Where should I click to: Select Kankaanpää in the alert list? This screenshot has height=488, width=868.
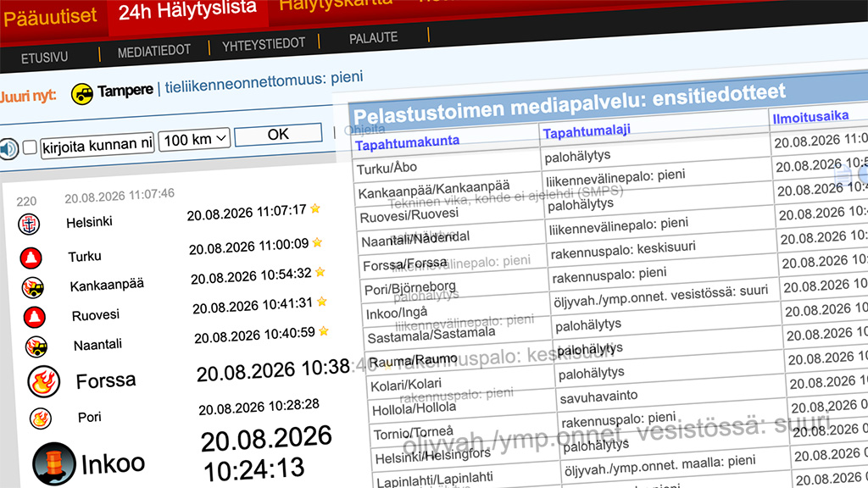click(x=107, y=286)
